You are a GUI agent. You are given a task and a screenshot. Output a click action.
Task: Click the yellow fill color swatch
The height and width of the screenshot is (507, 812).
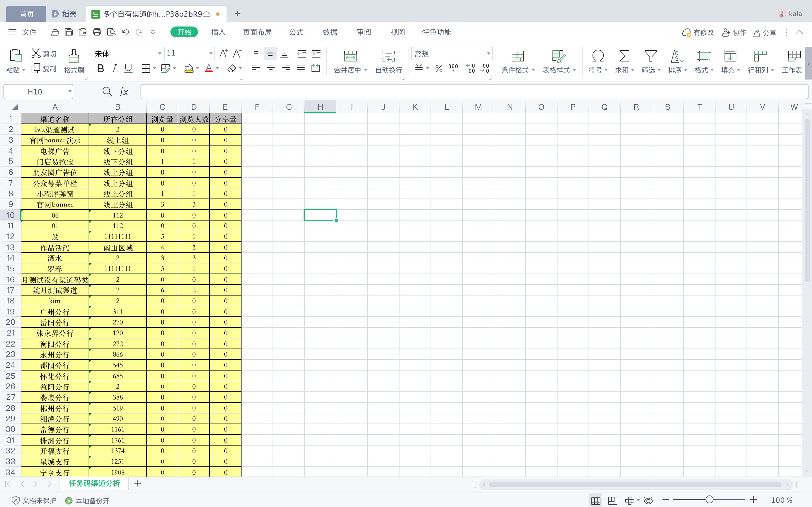189,69
